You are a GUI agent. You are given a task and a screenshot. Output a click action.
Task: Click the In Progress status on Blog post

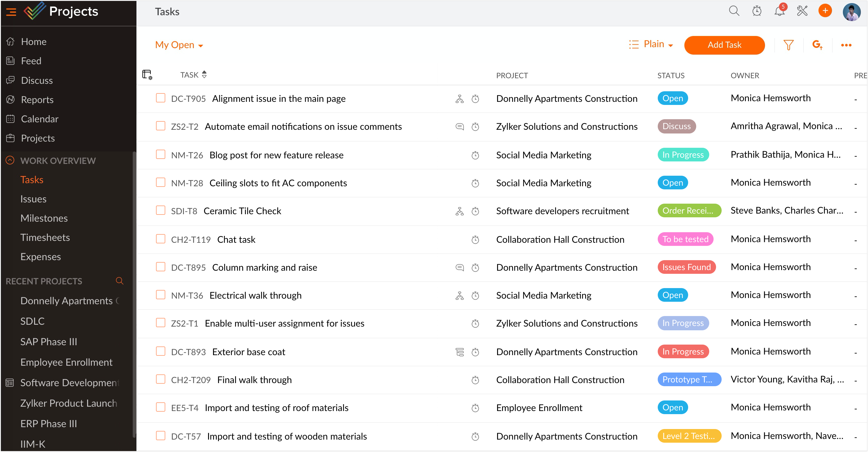click(x=683, y=155)
